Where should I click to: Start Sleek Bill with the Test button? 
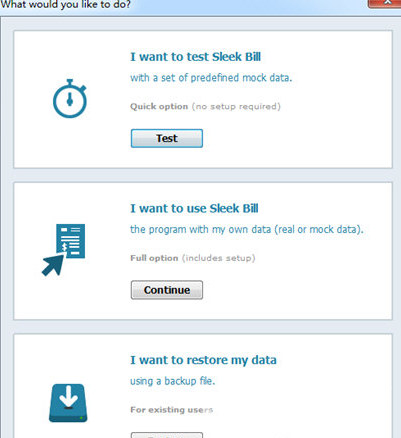coord(167,138)
